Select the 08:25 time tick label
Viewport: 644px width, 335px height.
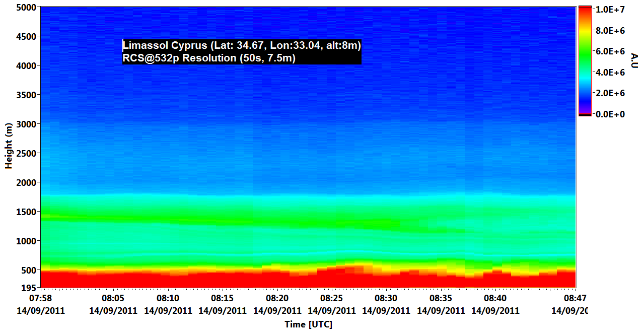click(x=331, y=299)
